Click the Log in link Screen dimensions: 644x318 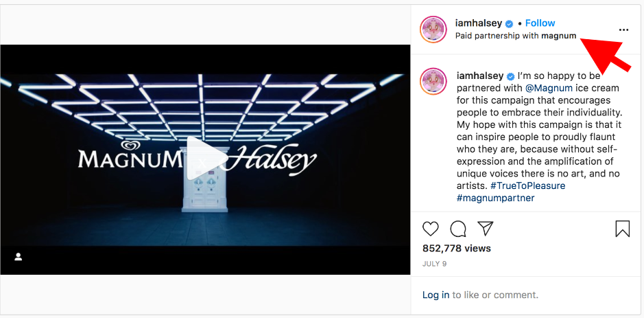(436, 295)
